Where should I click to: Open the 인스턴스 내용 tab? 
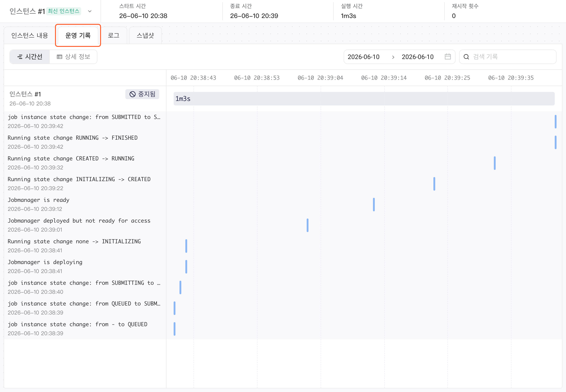click(30, 35)
